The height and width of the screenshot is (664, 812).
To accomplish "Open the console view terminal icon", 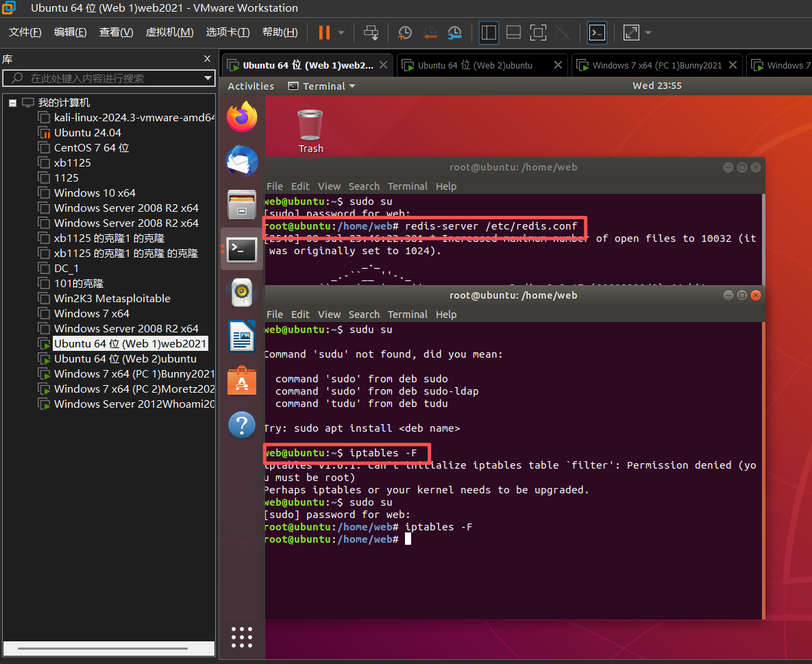I will pyautogui.click(x=597, y=33).
